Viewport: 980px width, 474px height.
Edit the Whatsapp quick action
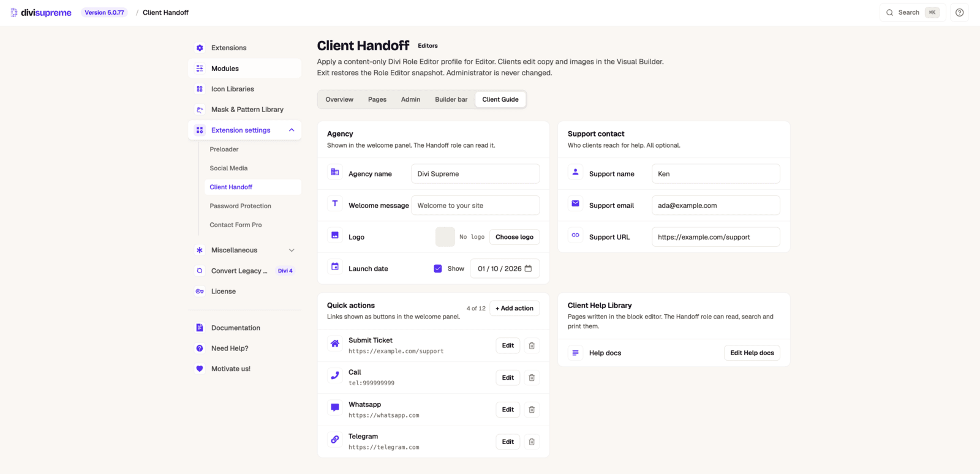pos(508,410)
